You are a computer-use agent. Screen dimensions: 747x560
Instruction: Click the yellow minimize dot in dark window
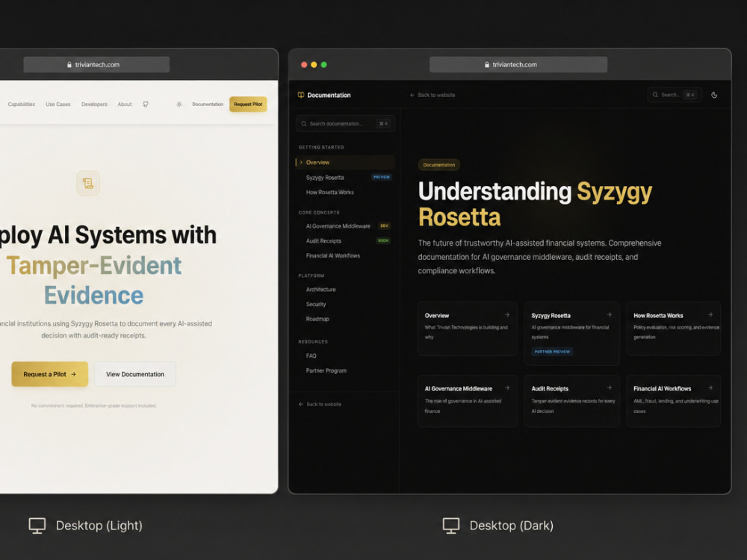point(314,65)
